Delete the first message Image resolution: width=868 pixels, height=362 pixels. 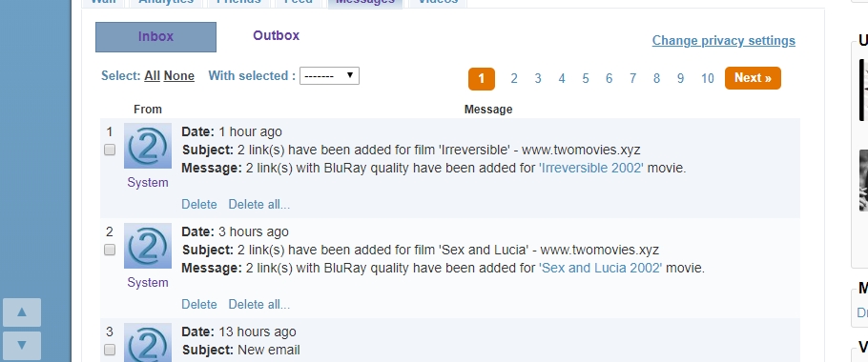199,205
